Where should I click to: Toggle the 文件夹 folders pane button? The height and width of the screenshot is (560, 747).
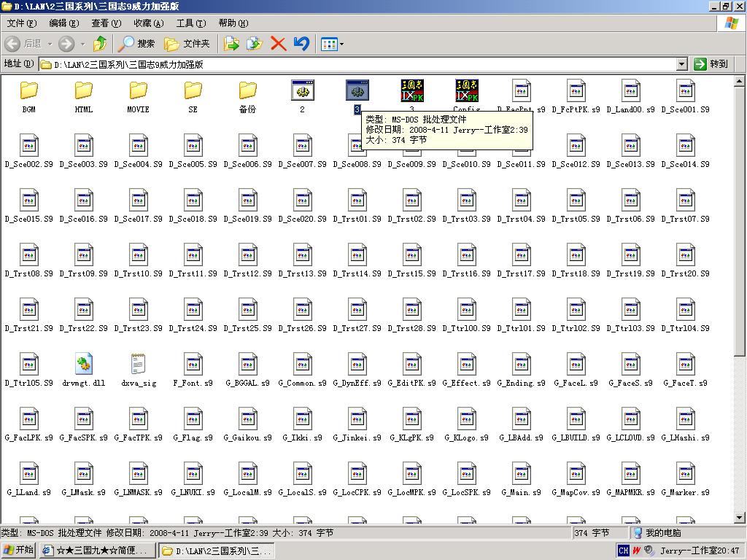(x=187, y=44)
